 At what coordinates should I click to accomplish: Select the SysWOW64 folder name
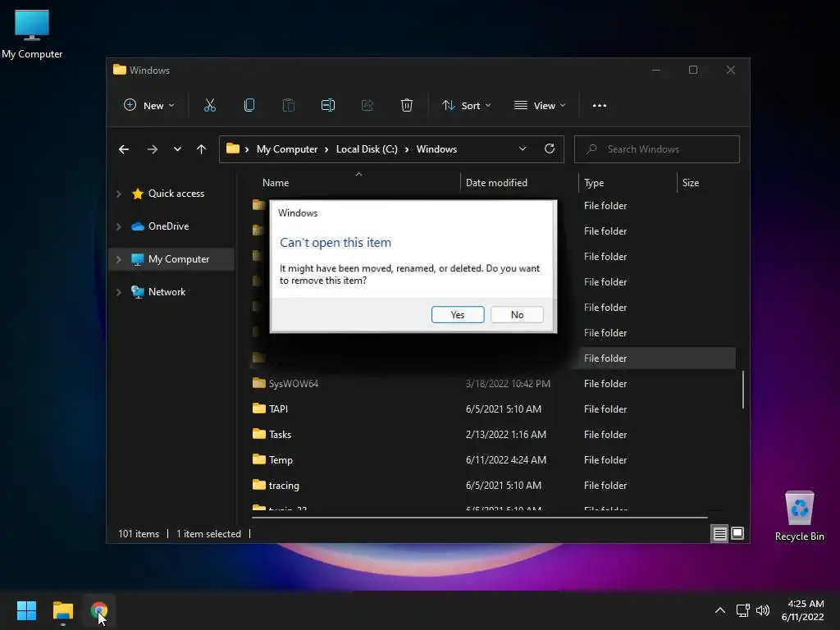click(x=294, y=384)
